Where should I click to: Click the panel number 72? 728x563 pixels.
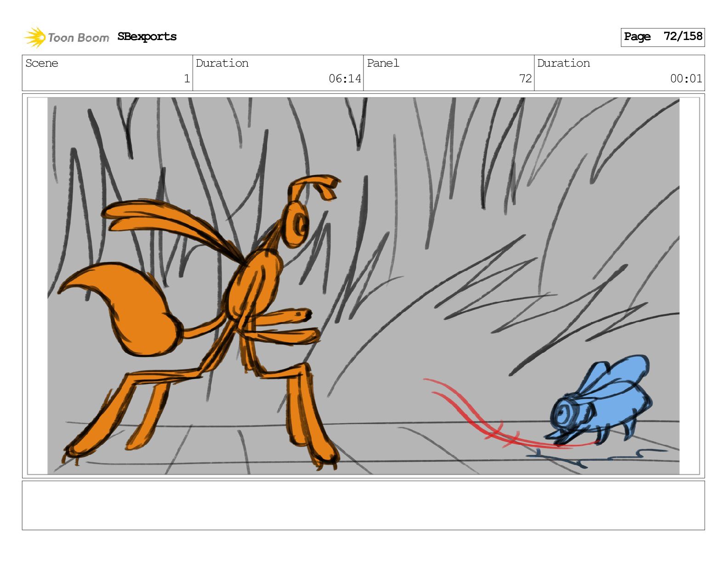point(525,79)
